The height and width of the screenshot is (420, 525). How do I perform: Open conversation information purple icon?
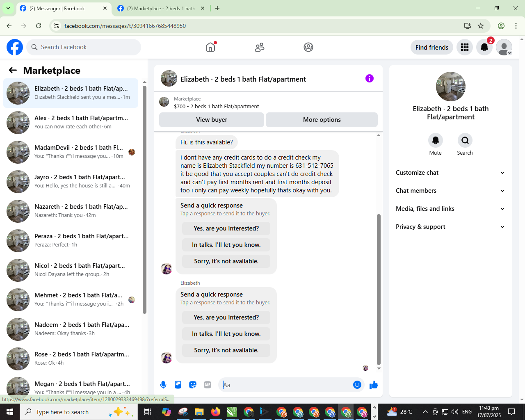point(370,78)
